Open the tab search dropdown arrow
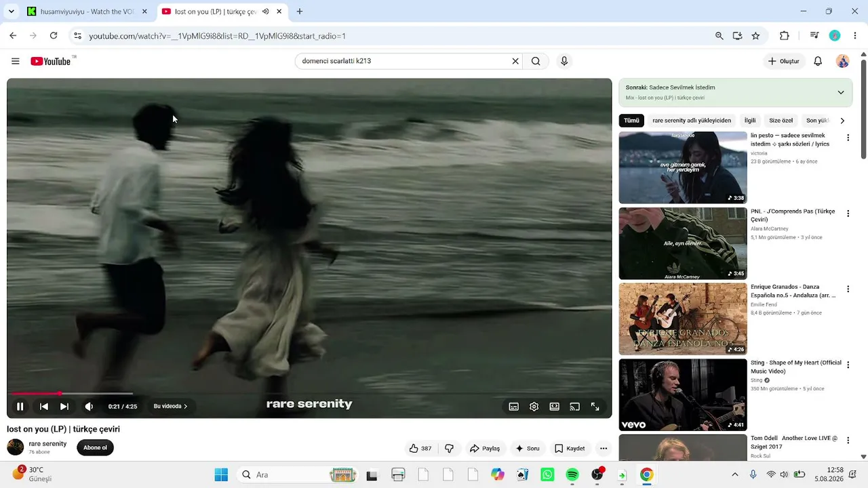The image size is (868, 488). [12, 12]
